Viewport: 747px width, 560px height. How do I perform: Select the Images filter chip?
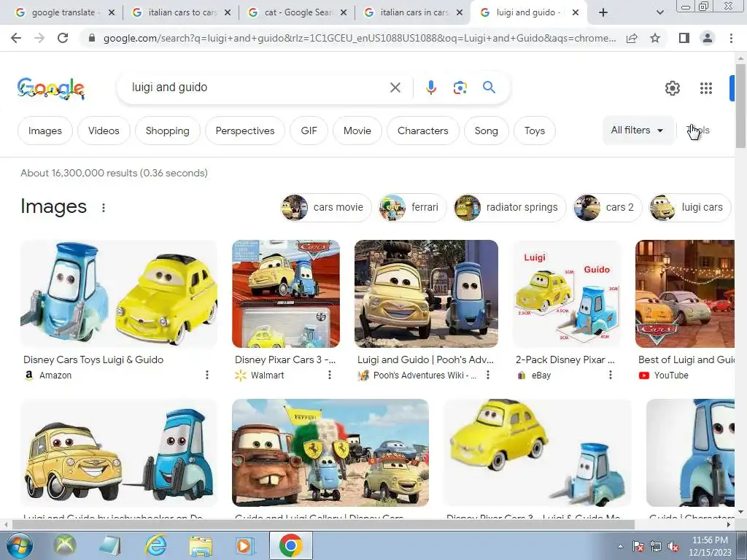(x=44, y=131)
